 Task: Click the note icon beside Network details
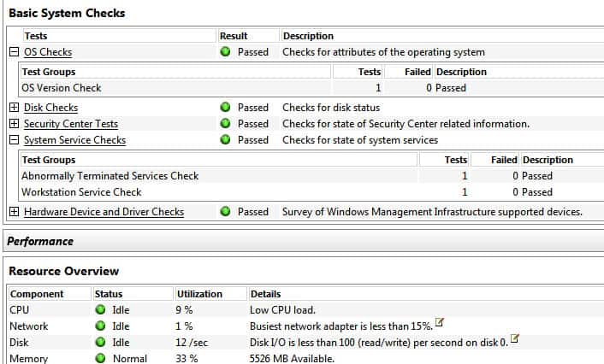tap(441, 322)
